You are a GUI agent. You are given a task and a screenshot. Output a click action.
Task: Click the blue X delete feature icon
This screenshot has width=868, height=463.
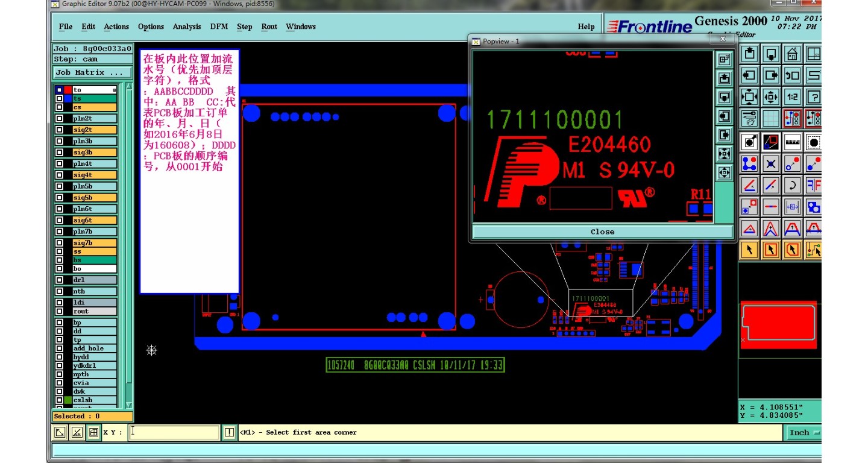771,164
